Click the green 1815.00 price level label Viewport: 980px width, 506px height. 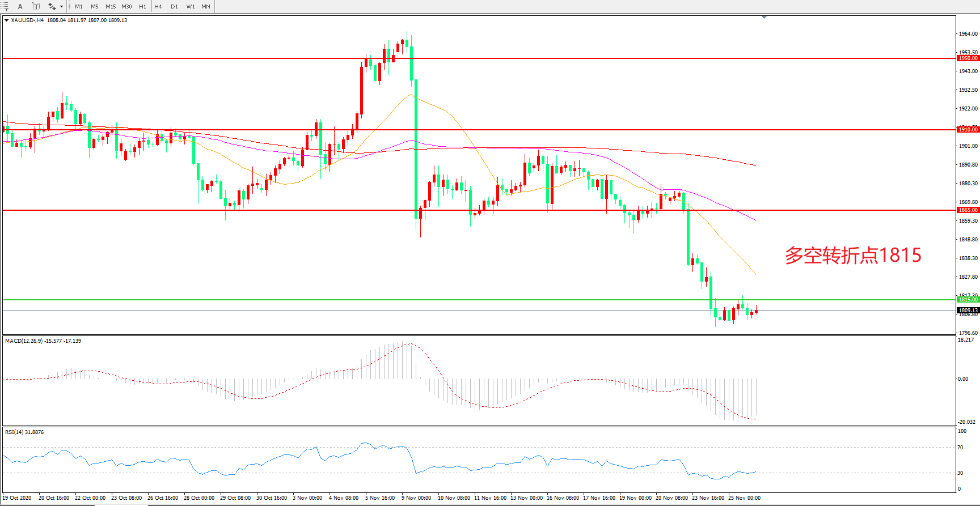[x=968, y=300]
